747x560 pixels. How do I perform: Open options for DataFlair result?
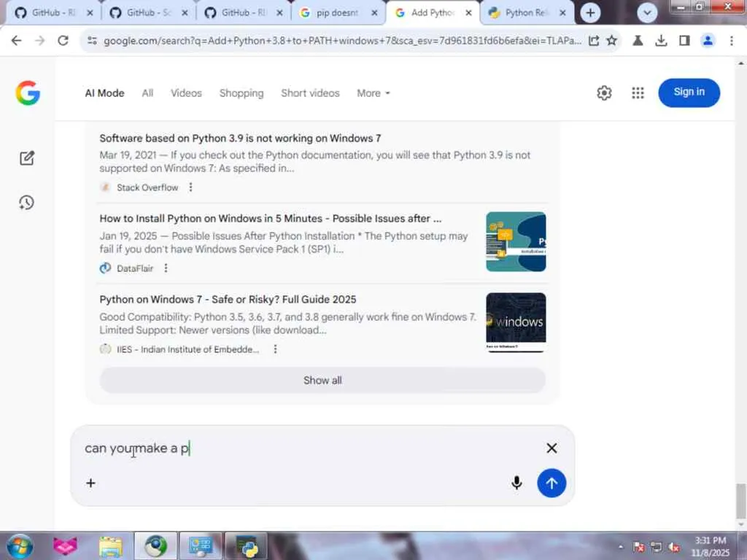[166, 268]
